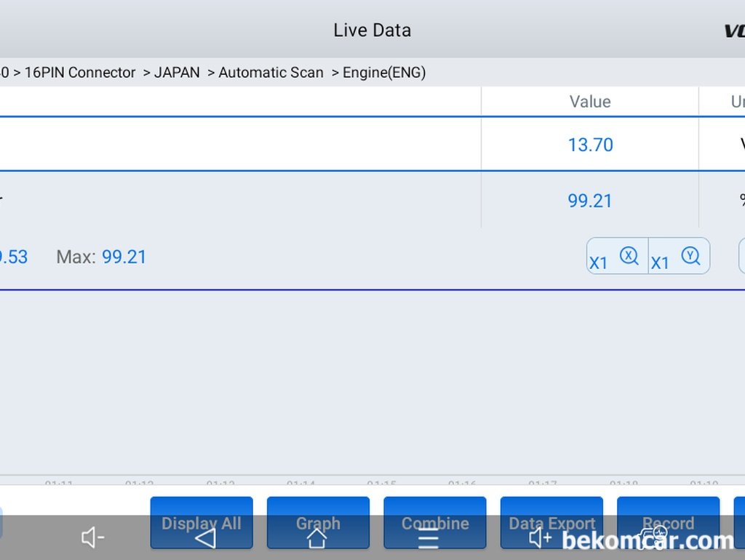
Task: Tap the volume up speaker icon
Action: 541,538
